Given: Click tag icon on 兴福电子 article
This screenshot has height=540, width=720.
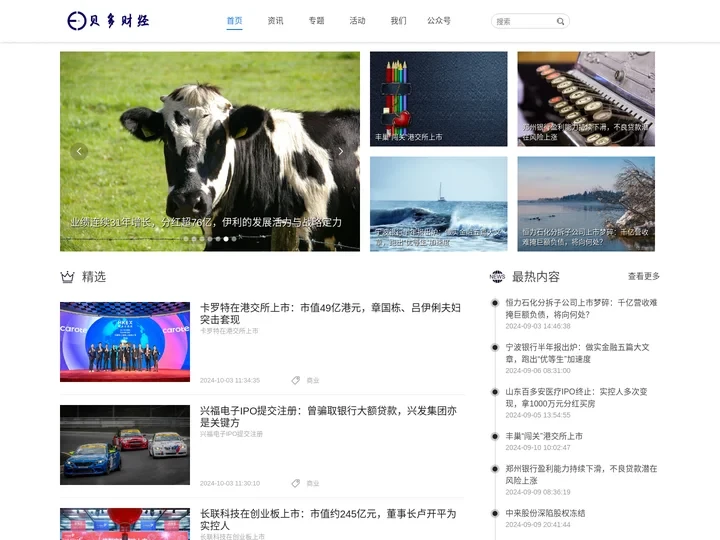Looking at the screenshot, I should (x=295, y=483).
